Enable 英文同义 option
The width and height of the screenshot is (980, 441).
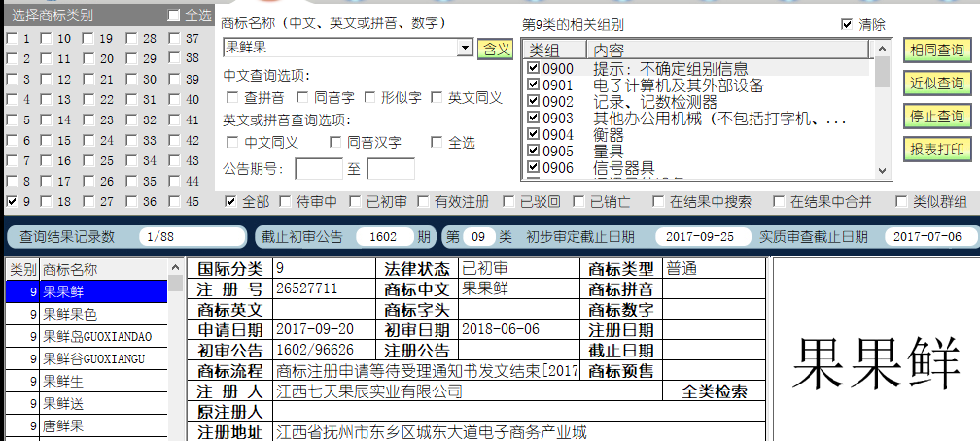437,97
